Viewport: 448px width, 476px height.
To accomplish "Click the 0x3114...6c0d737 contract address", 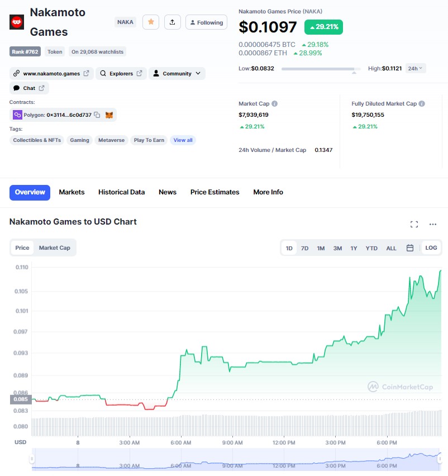I will [69, 115].
